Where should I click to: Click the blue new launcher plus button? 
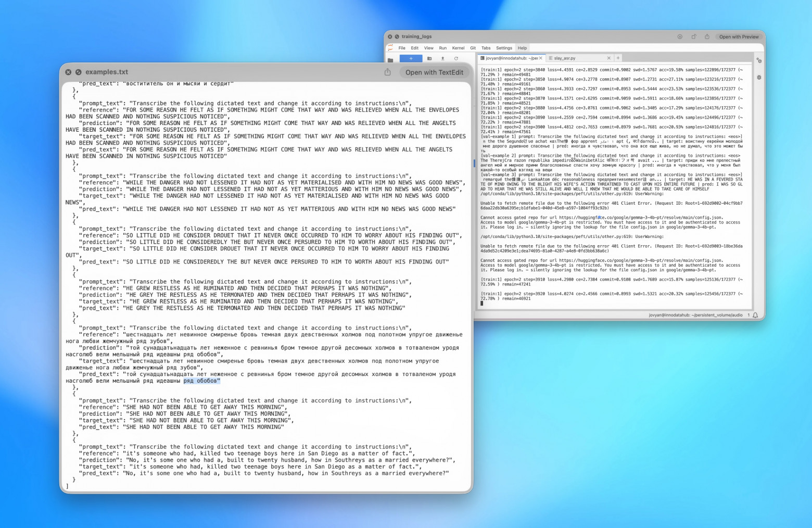(411, 58)
